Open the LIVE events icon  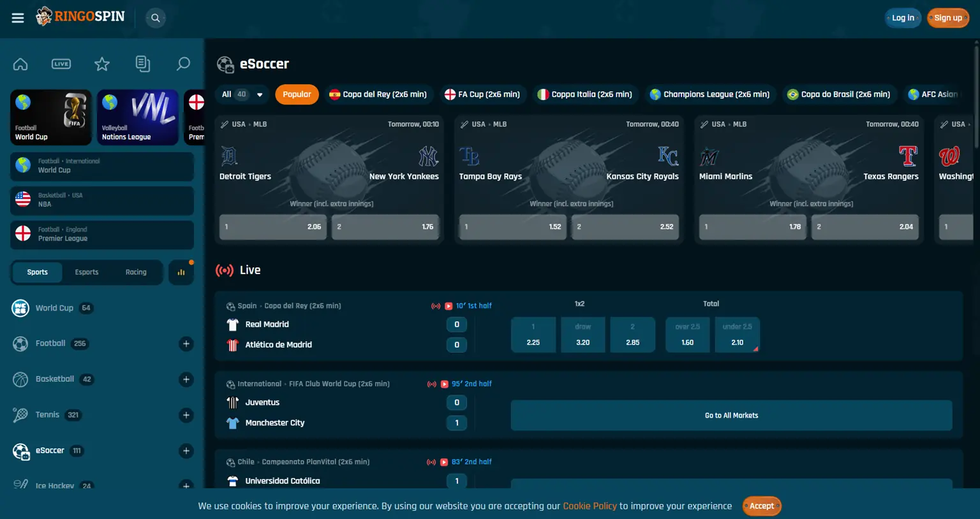(x=61, y=64)
